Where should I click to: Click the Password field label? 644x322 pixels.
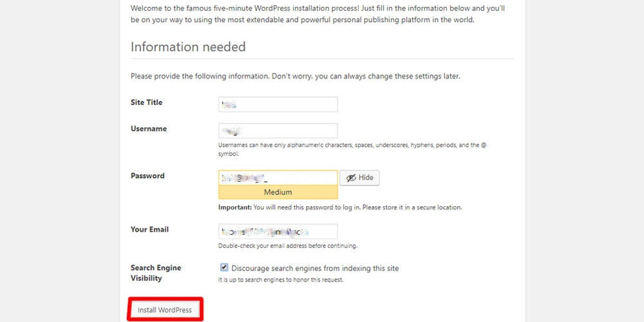(147, 175)
